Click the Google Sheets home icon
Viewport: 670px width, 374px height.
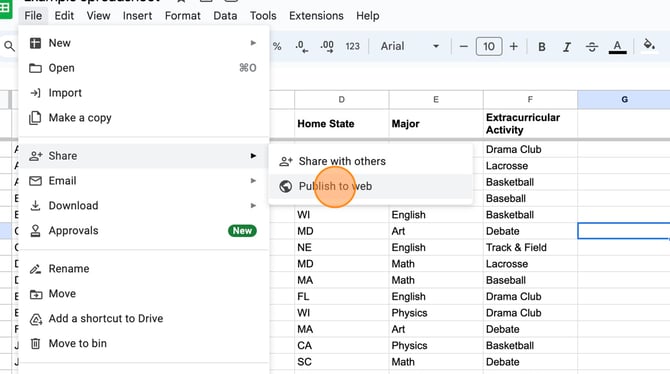click(5, 8)
